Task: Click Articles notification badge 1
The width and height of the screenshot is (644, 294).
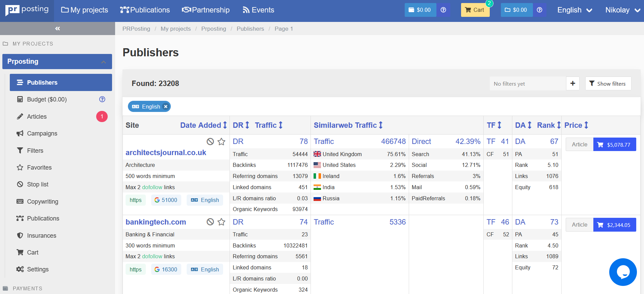Action: click(102, 116)
